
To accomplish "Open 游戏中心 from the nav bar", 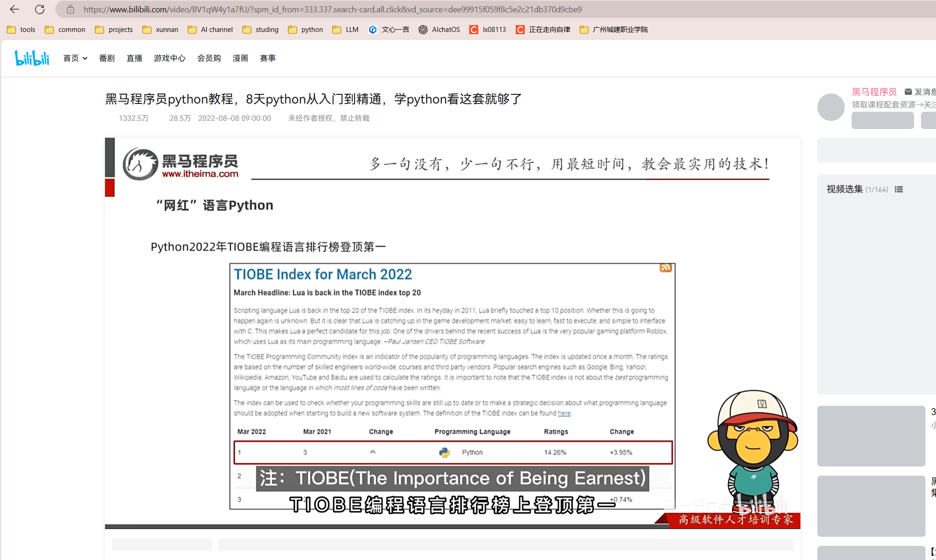I will [169, 58].
